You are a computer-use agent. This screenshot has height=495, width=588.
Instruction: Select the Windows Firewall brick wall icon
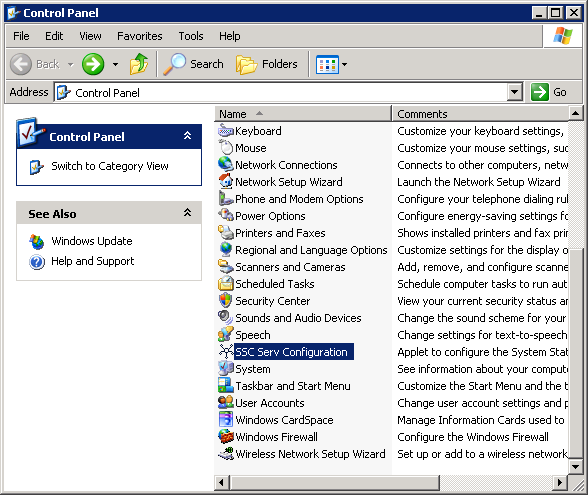226,436
